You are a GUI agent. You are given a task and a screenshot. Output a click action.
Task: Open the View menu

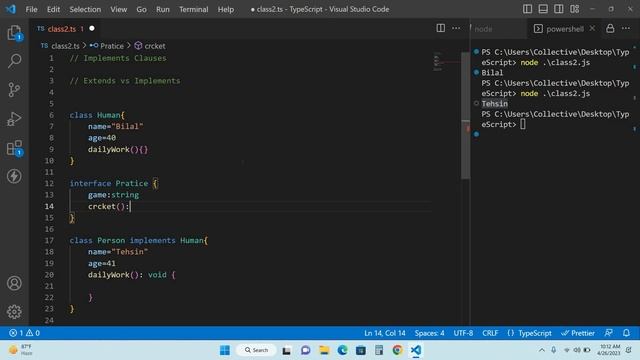click(x=118, y=9)
